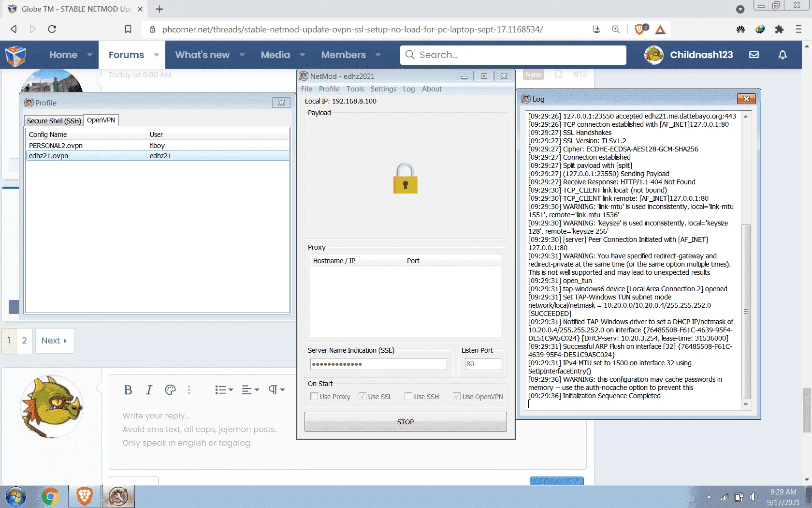
Task: Click the Brave Rewards triangle icon
Action: click(660, 30)
